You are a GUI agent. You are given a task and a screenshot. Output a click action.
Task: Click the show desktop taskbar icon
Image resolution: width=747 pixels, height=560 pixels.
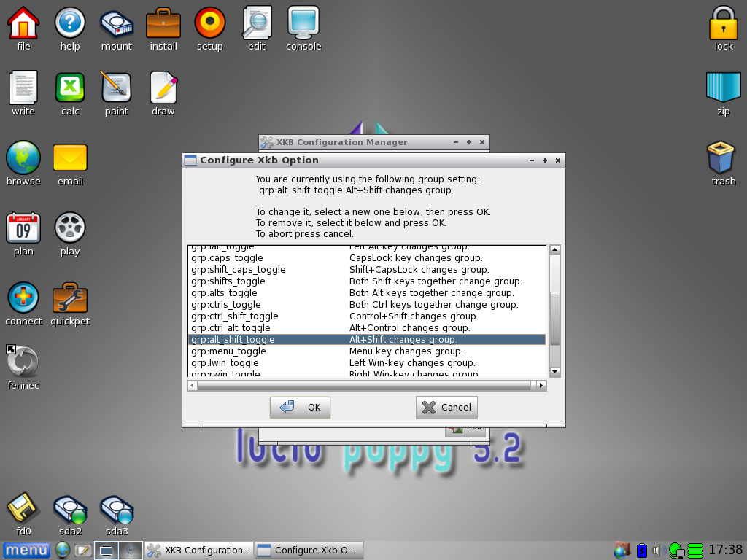tap(106, 551)
